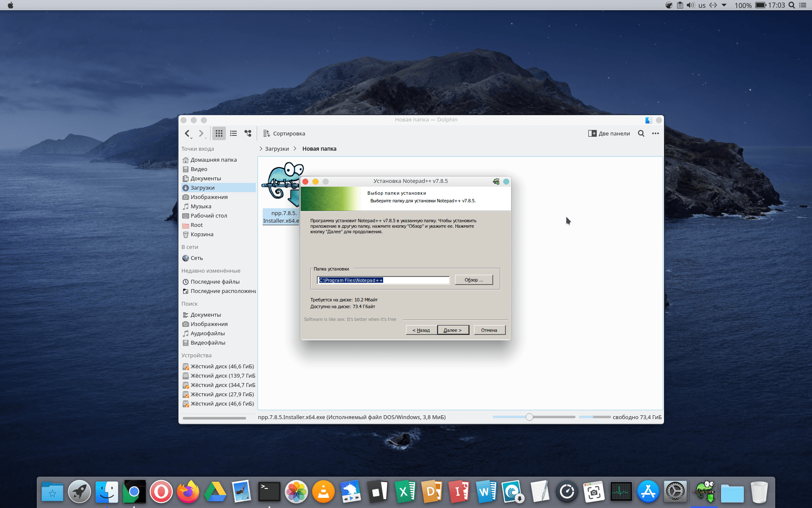812x508 pixels.
Task: Launch Firefox from the dock
Action: (188, 492)
